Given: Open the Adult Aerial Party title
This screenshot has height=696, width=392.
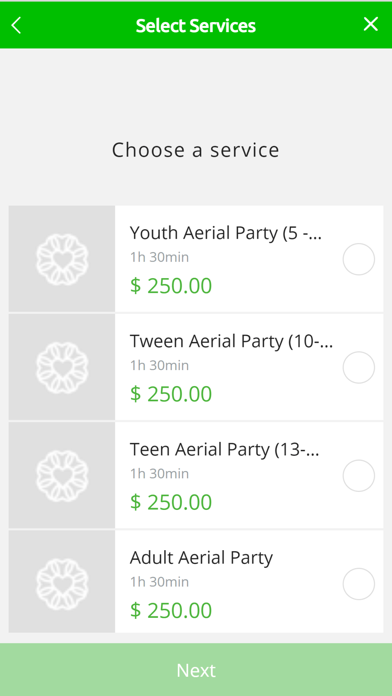Looking at the screenshot, I should pos(201,558).
